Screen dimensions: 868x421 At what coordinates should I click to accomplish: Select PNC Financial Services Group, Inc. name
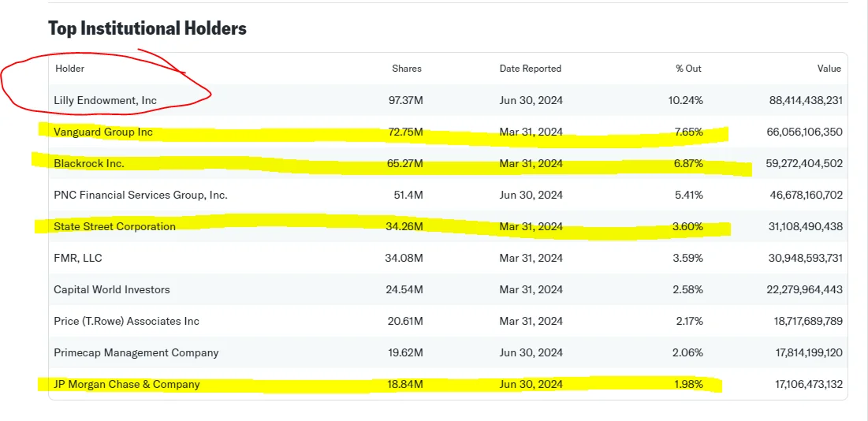coord(140,196)
